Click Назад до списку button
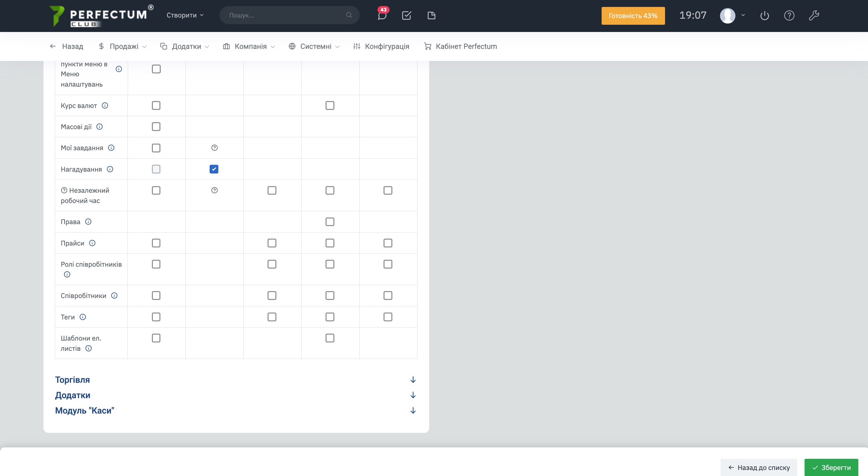 758,467
